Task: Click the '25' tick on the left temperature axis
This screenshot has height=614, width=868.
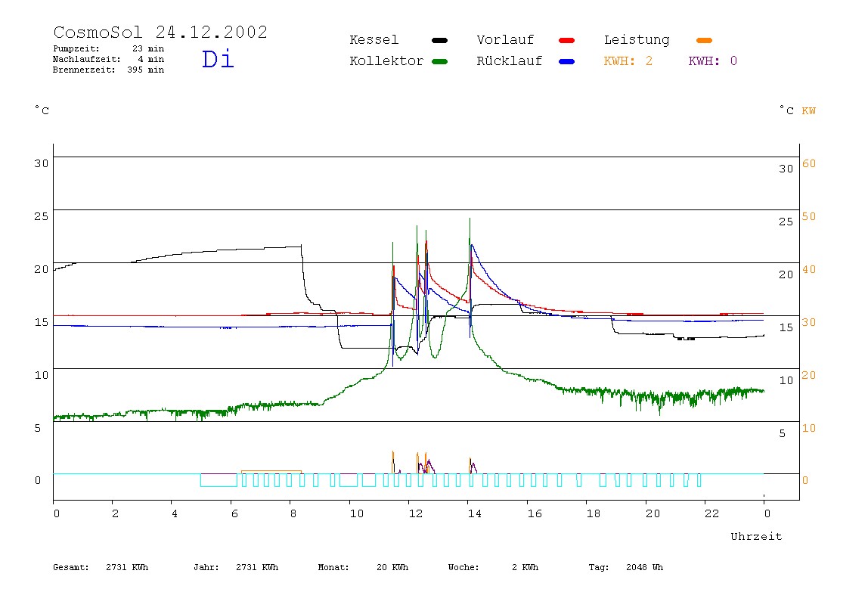Action: pyautogui.click(x=42, y=216)
